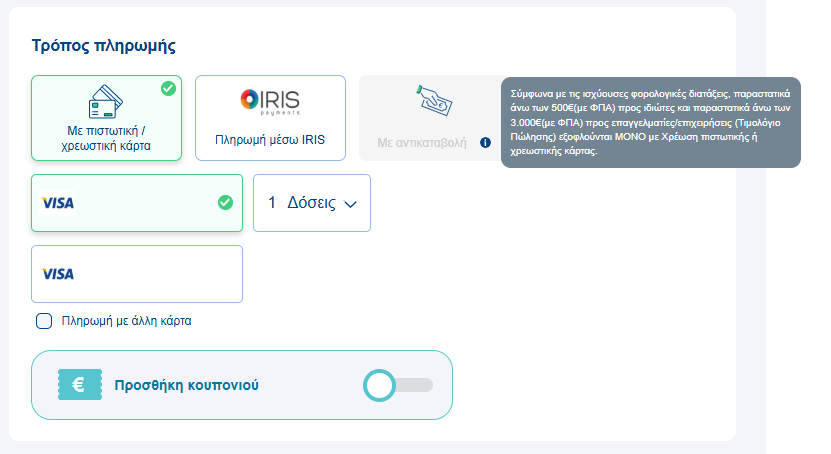Choose the Πληρωμή μέσω IRIS payment option

[270, 118]
